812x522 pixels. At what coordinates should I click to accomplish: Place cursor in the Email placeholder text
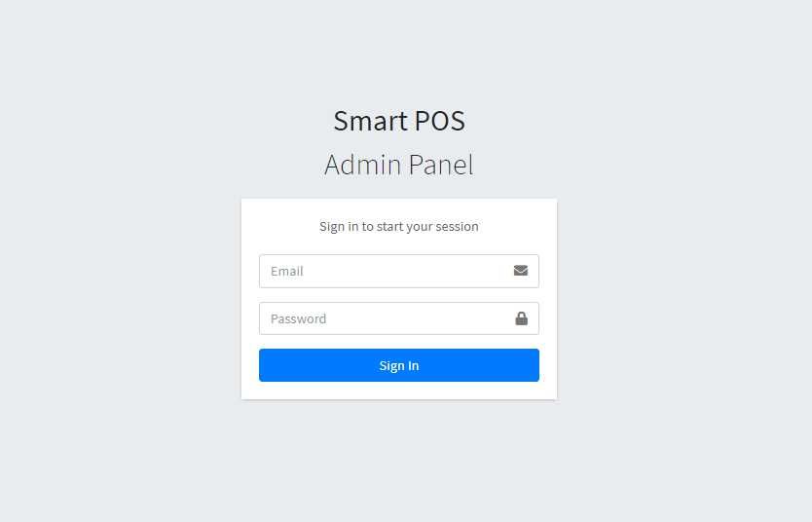[x=287, y=271]
